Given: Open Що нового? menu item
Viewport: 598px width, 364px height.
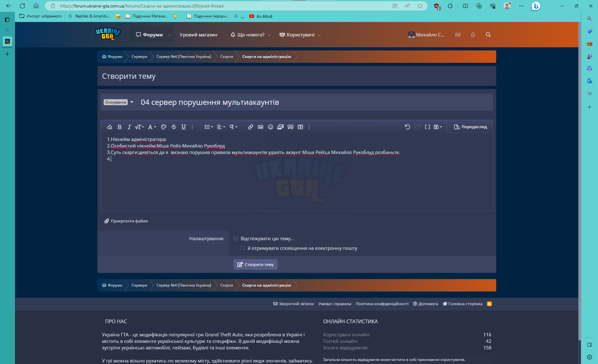Looking at the screenshot, I should tap(248, 35).
